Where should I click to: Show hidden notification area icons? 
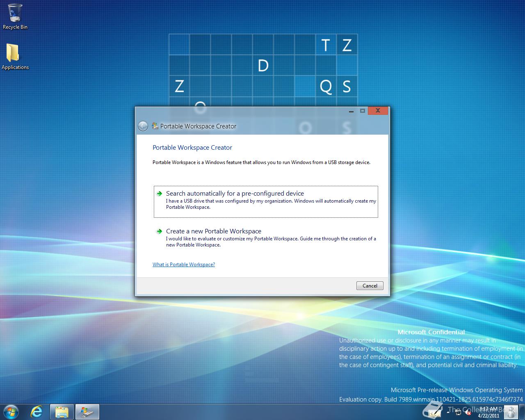448,412
